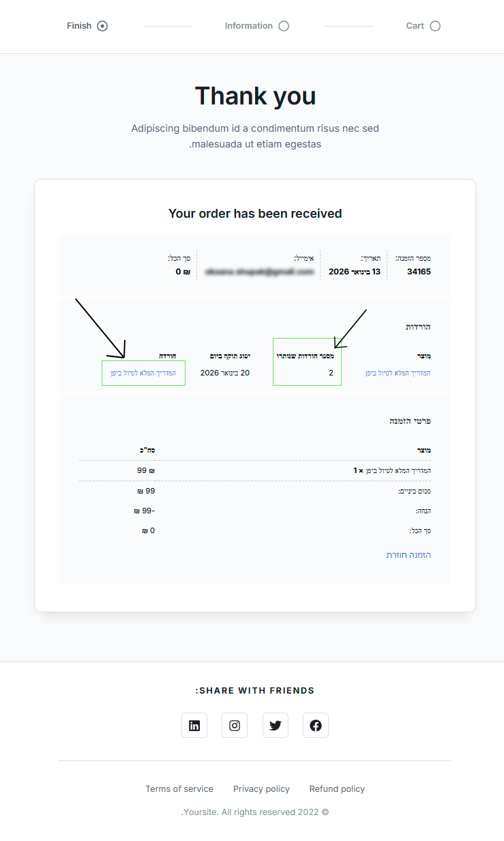504x841 pixels.
Task: Click the Facebook share icon
Action: (x=316, y=726)
